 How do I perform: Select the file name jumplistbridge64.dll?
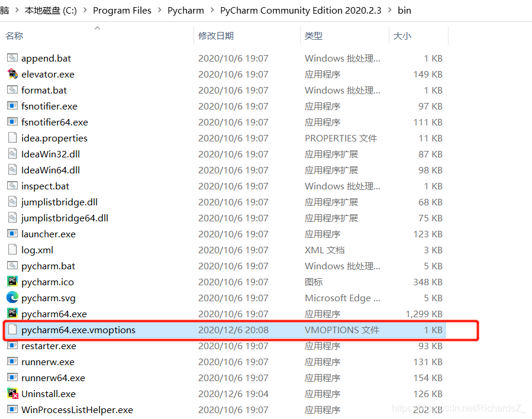coord(65,218)
